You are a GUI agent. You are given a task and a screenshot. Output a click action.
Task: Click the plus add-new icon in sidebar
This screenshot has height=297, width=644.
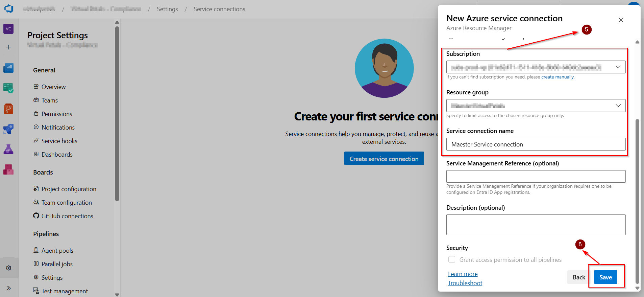click(x=8, y=47)
